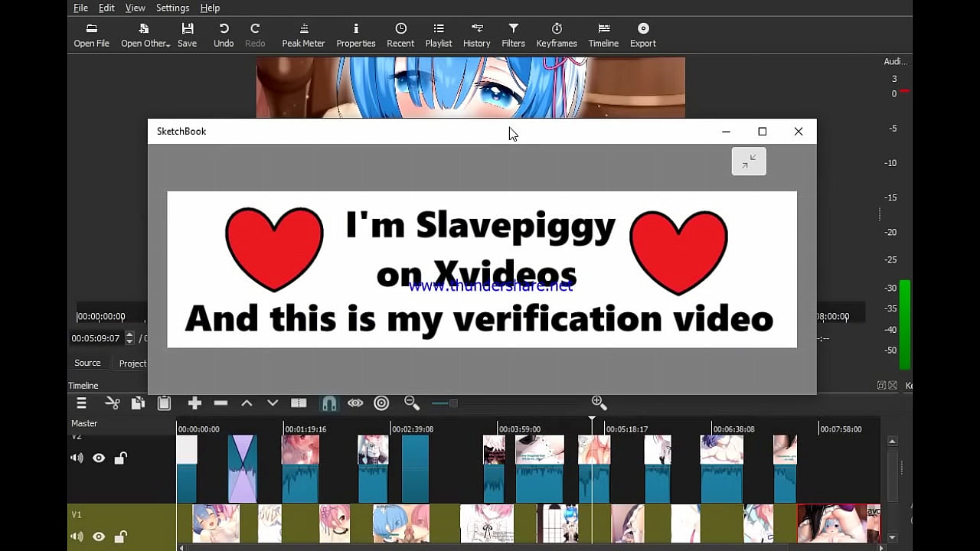This screenshot has height=551, width=980.
Task: Open the Keyframes panel
Action: 557,34
